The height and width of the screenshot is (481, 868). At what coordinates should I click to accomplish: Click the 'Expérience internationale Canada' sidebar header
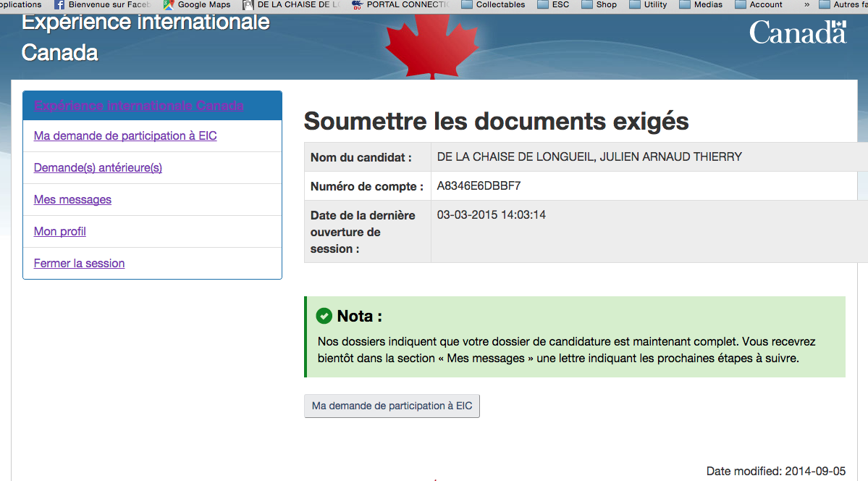click(x=138, y=106)
